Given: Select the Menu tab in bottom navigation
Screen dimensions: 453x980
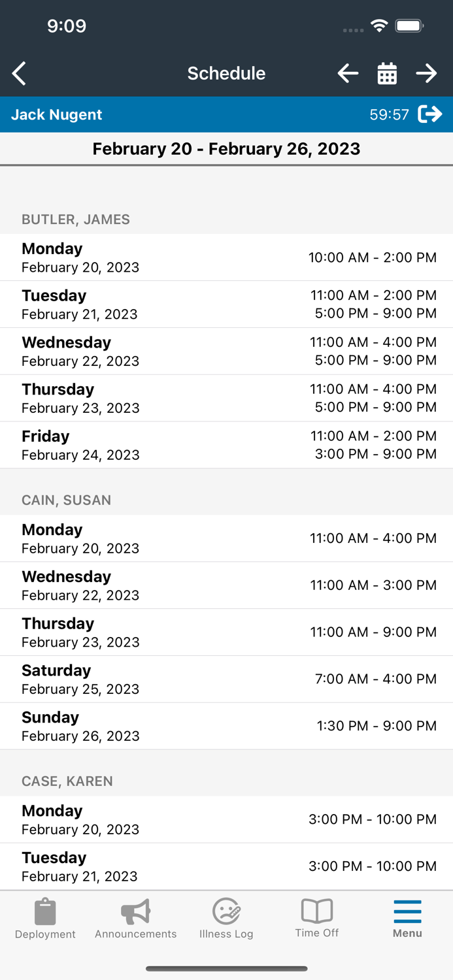Looking at the screenshot, I should tap(407, 918).
